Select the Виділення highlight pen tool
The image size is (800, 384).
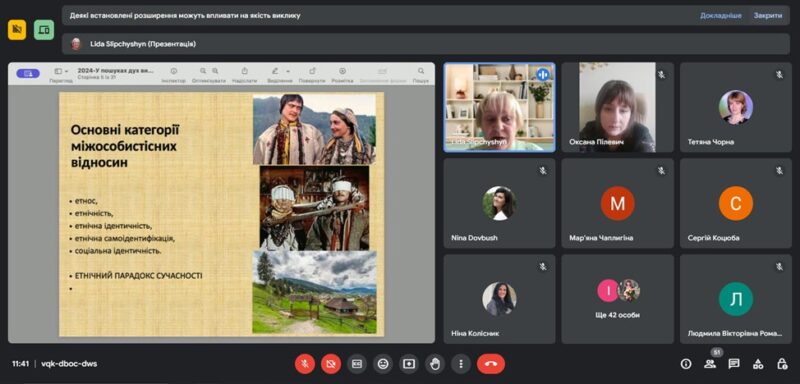[x=276, y=71]
